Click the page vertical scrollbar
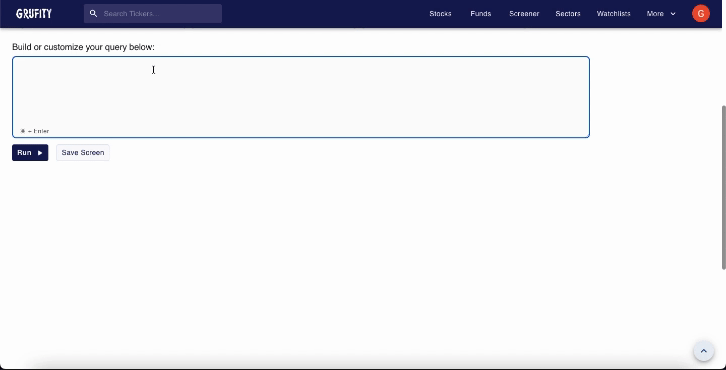The height and width of the screenshot is (370, 726). [724, 187]
